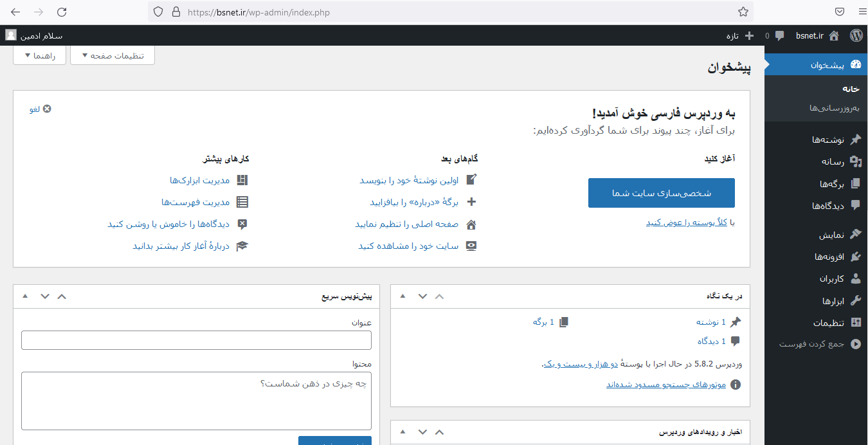Click سلام ادمین account greeting
The width and height of the screenshot is (868, 445).
pyautogui.click(x=42, y=35)
